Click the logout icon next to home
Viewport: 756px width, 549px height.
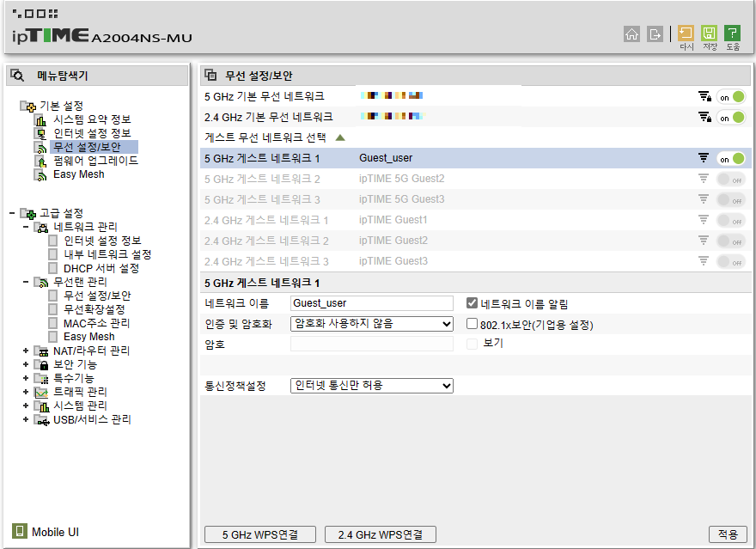point(653,34)
